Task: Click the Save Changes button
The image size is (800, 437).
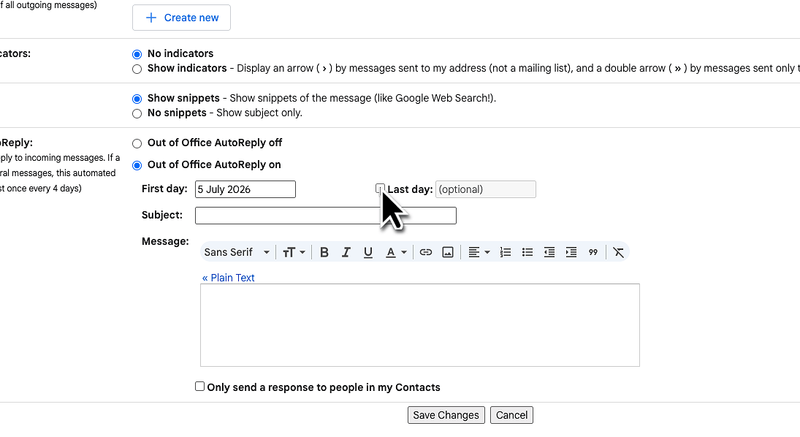Action: point(446,415)
